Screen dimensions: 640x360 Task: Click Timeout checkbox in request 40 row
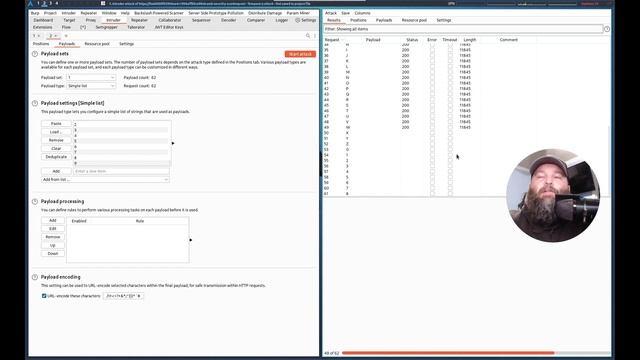tap(450, 78)
